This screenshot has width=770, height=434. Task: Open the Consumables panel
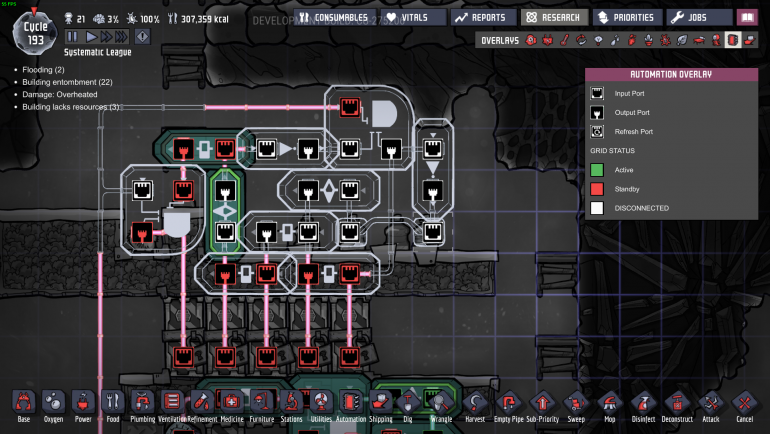click(x=335, y=18)
